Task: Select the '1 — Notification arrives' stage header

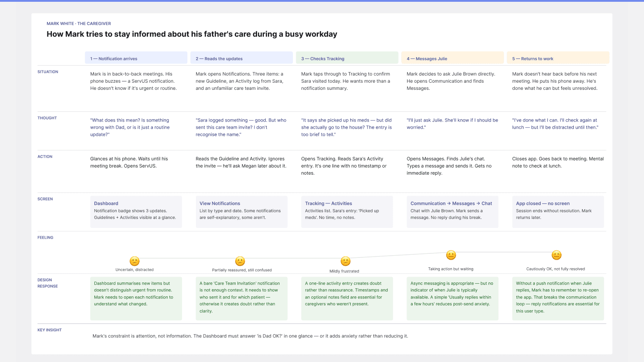Action: coord(136,58)
